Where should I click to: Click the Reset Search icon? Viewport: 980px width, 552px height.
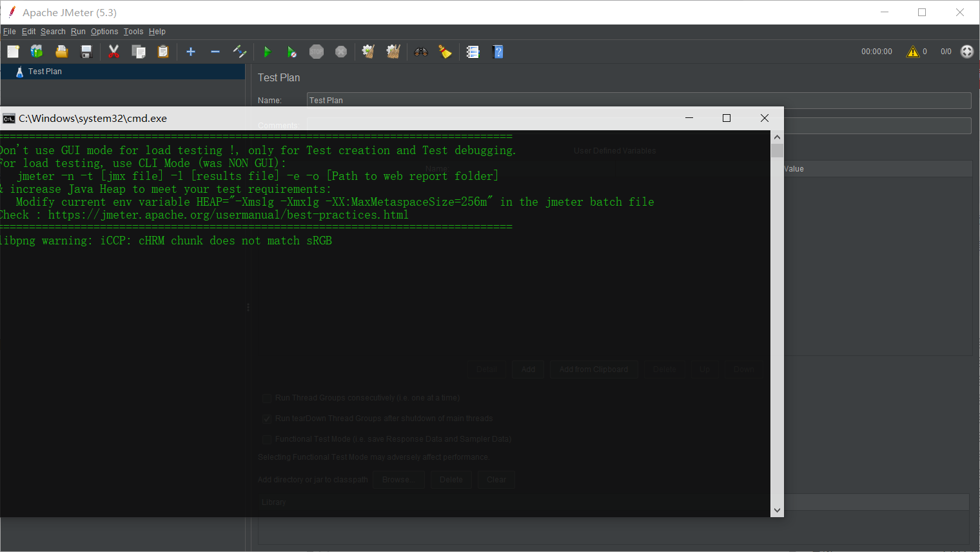[446, 52]
